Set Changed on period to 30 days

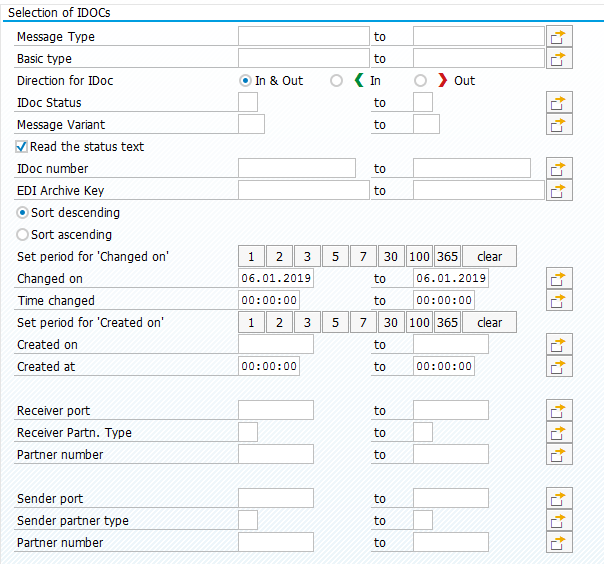[x=391, y=256]
